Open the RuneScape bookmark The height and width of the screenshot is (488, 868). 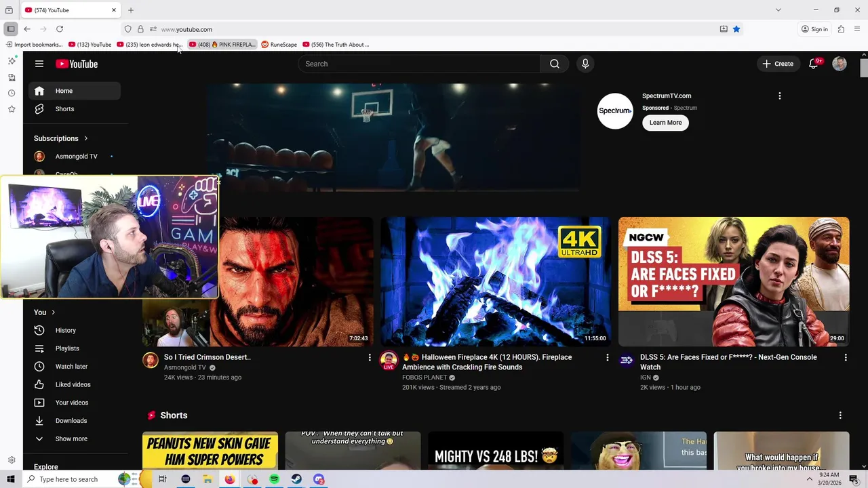[279, 45]
